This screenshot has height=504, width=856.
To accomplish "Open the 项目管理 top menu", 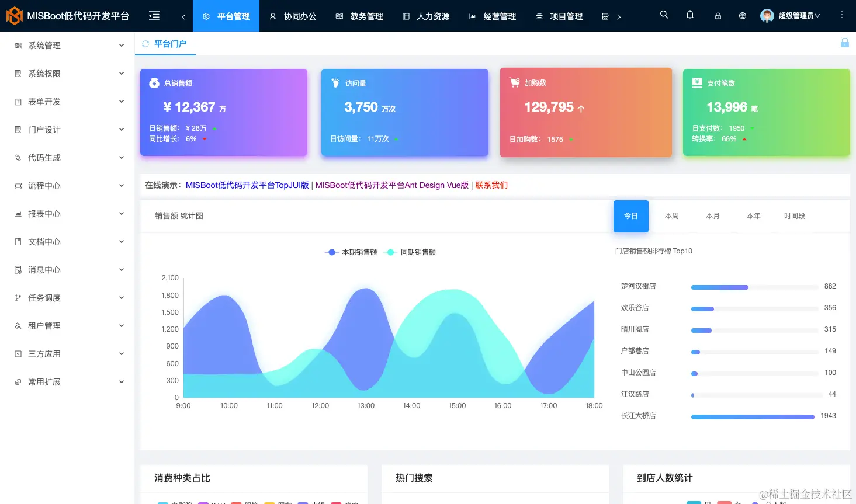I will point(559,16).
